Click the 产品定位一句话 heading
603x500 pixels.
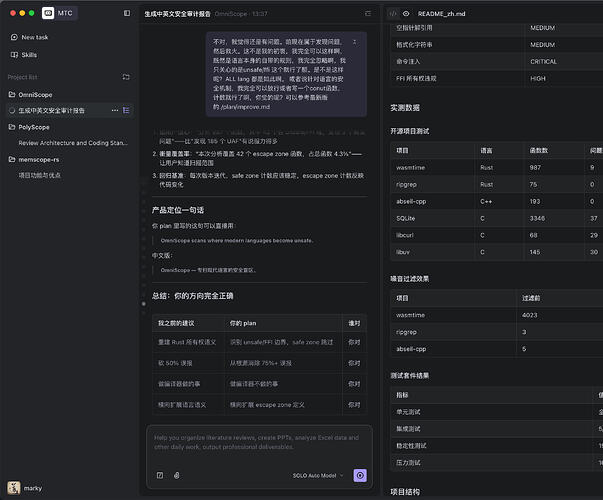(x=178, y=210)
